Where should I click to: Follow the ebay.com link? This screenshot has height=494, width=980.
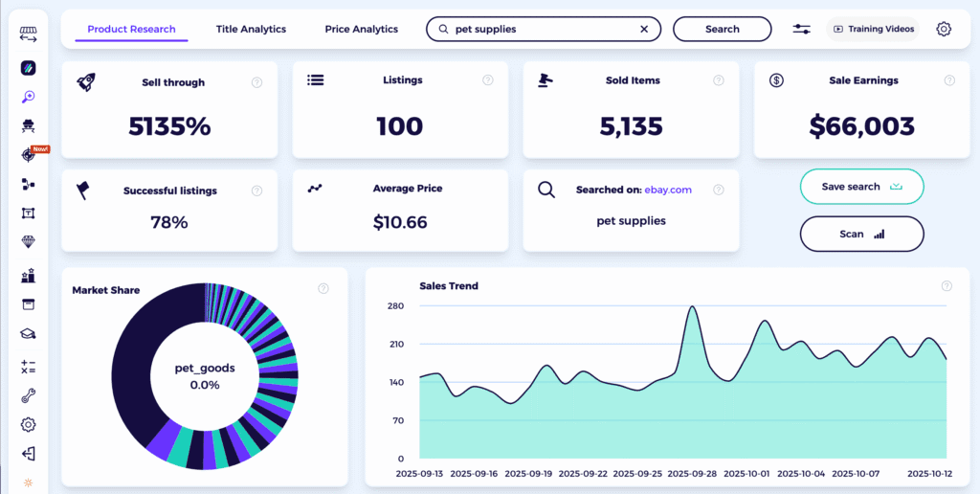[667, 190]
